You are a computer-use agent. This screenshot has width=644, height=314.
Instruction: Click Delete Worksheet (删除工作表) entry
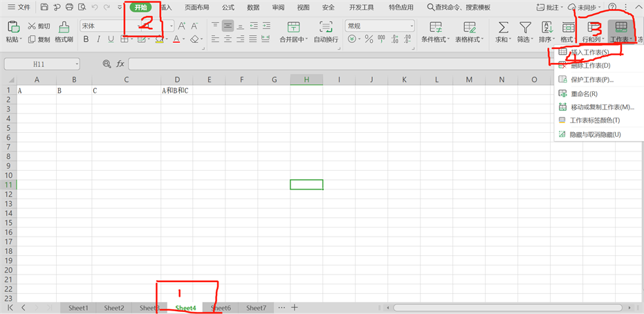(589, 66)
